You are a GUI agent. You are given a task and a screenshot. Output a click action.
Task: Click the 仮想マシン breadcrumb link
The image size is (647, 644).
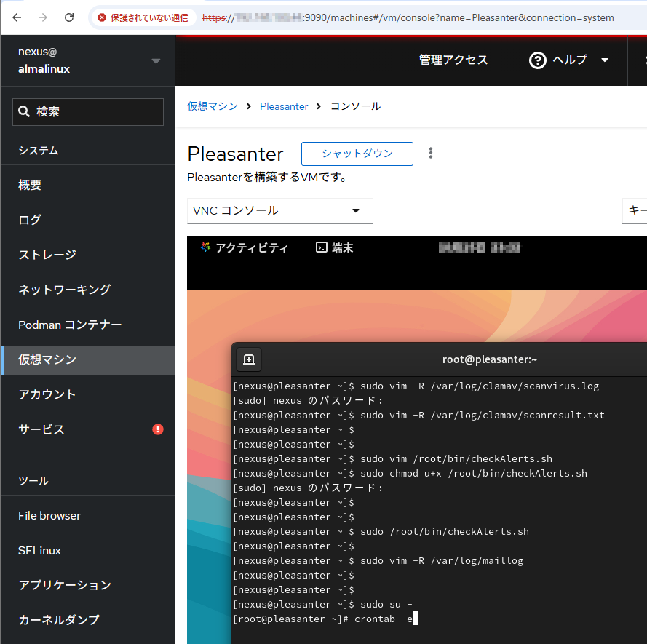[x=213, y=106]
